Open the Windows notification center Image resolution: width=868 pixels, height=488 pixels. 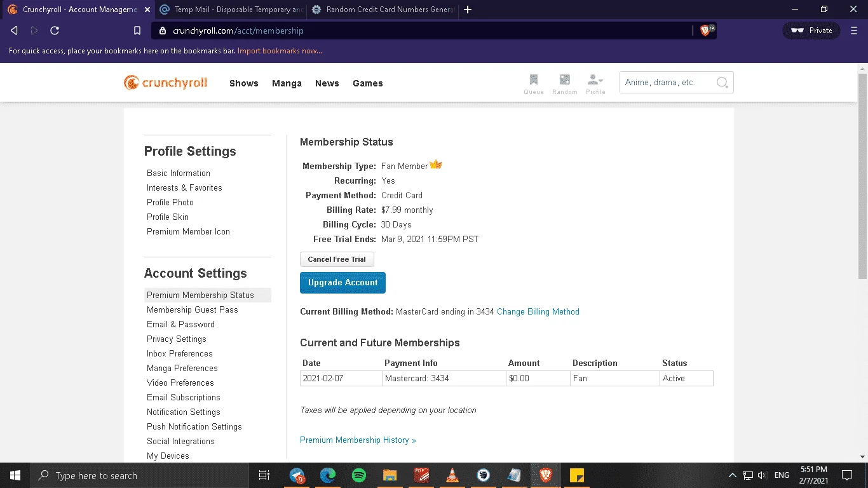click(x=846, y=475)
